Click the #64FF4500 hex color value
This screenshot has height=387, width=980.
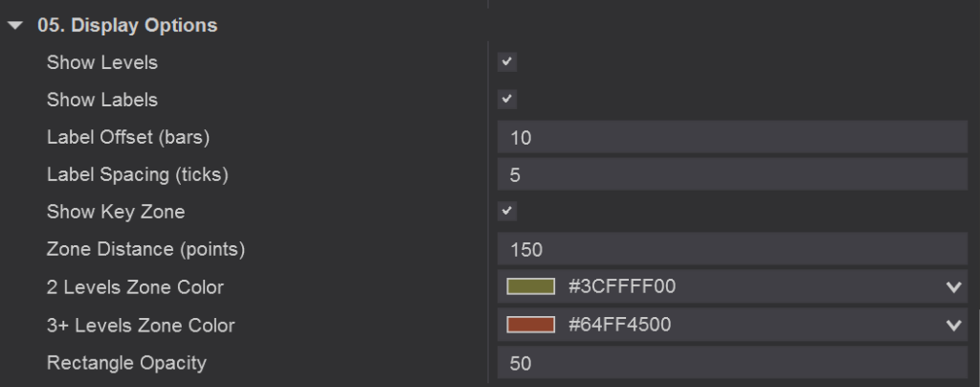pyautogui.click(x=619, y=325)
